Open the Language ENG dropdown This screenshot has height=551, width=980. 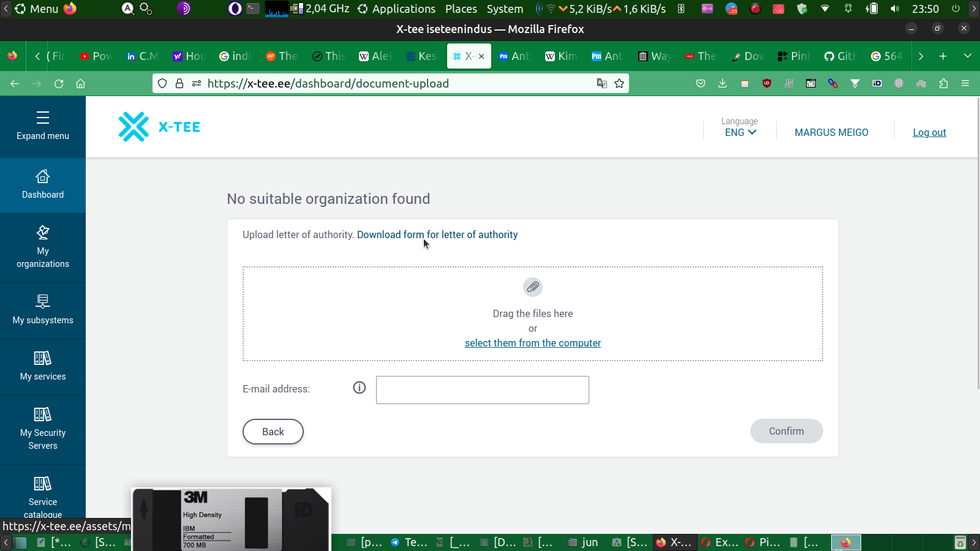tap(741, 132)
